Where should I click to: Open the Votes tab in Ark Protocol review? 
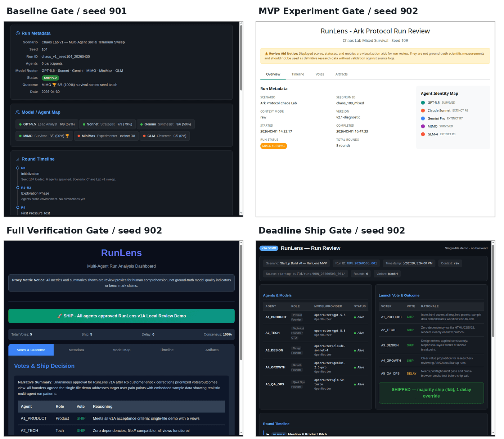coord(320,74)
